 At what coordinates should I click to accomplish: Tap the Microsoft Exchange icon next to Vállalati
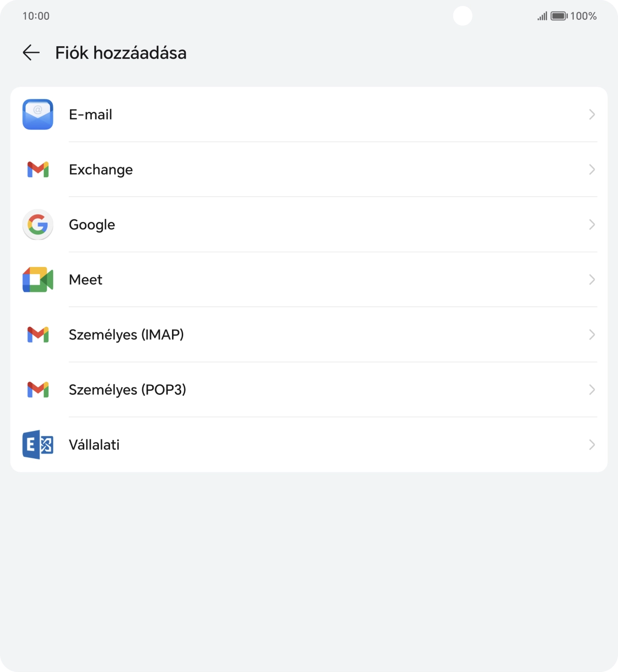pos(38,445)
